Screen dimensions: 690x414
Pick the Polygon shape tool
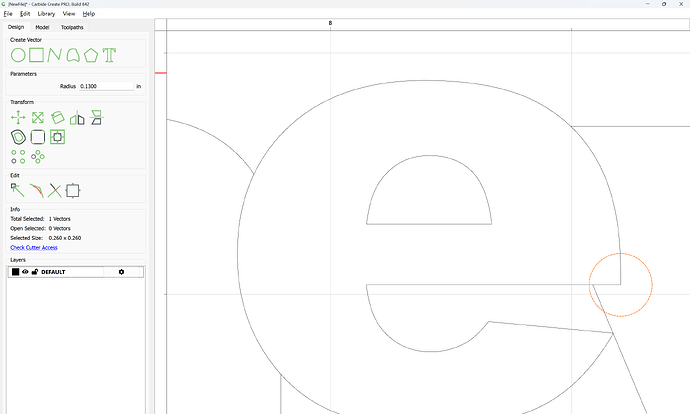(91, 55)
